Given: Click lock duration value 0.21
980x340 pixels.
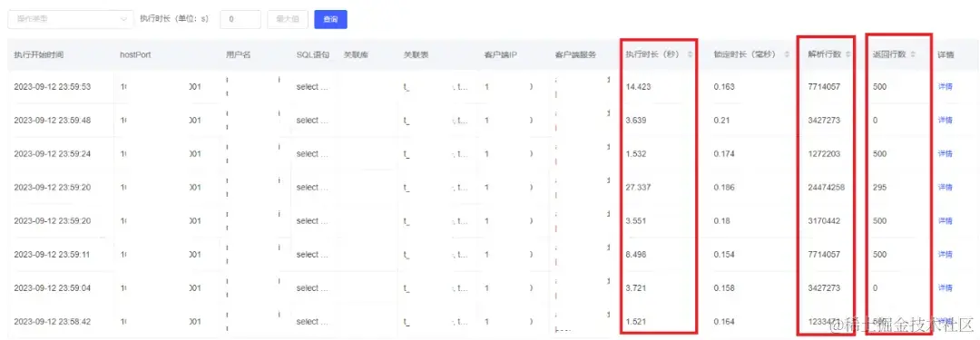Looking at the screenshot, I should click(x=722, y=120).
